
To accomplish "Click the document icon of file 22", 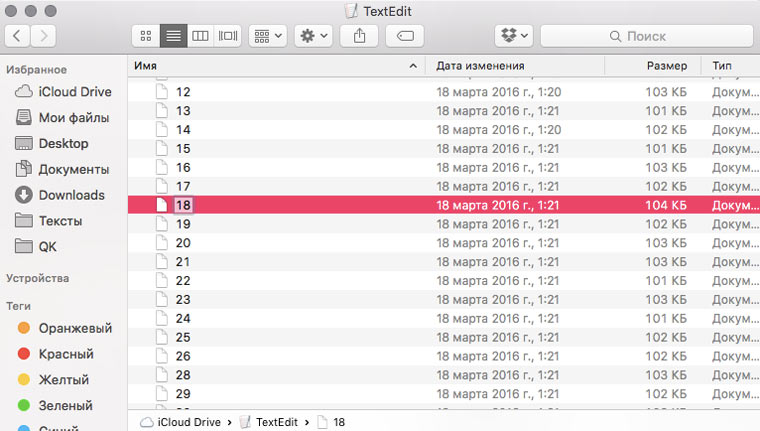I will point(162,281).
